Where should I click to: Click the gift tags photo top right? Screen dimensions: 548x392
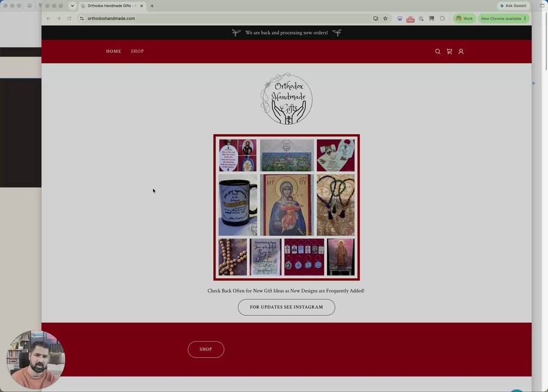tap(336, 155)
